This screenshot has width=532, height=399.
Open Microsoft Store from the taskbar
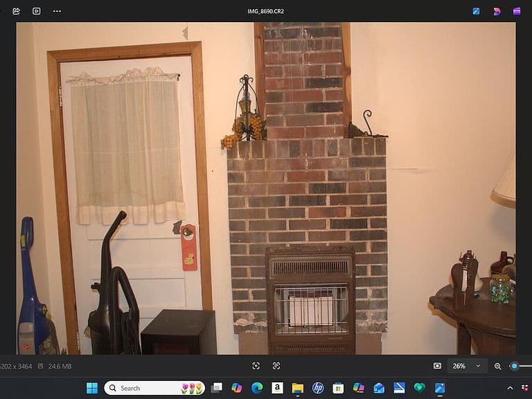[338, 388]
